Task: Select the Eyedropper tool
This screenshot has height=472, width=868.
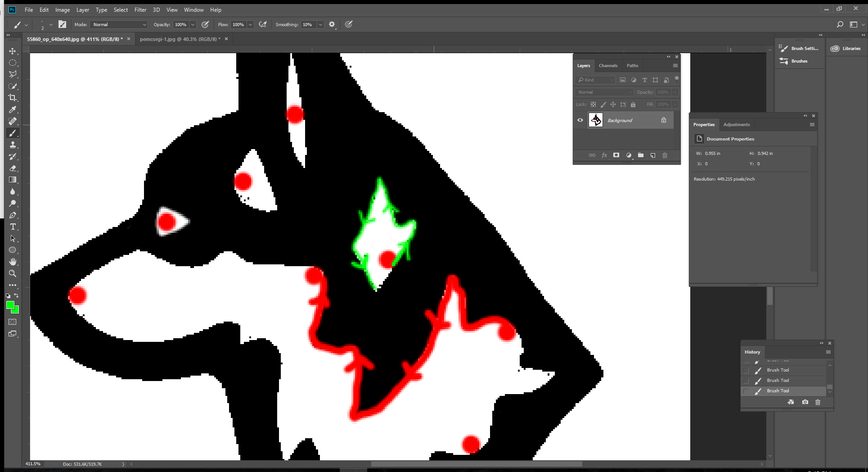Action: tap(13, 109)
